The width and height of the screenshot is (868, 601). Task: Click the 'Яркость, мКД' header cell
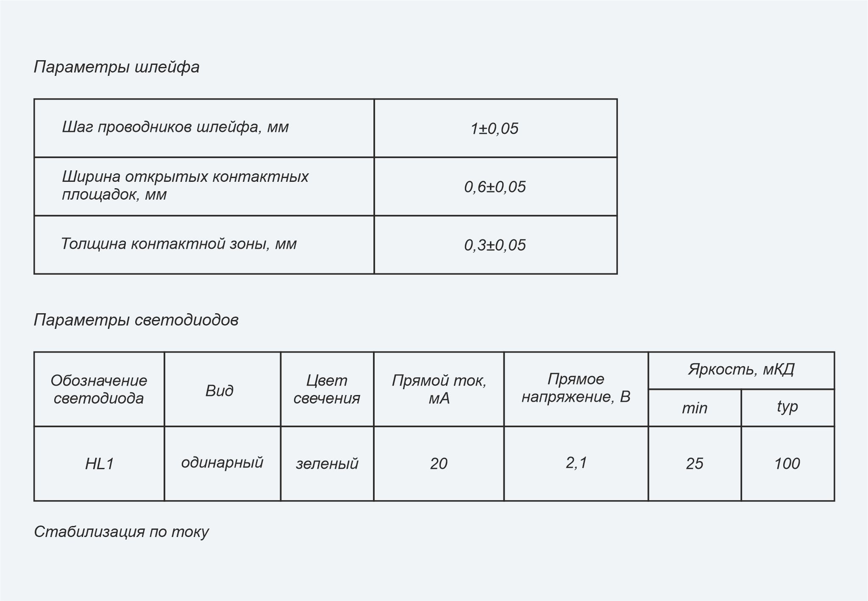[x=742, y=370]
